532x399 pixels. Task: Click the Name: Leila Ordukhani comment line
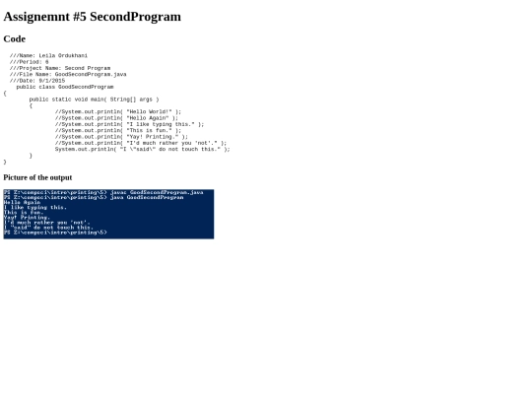(48, 55)
